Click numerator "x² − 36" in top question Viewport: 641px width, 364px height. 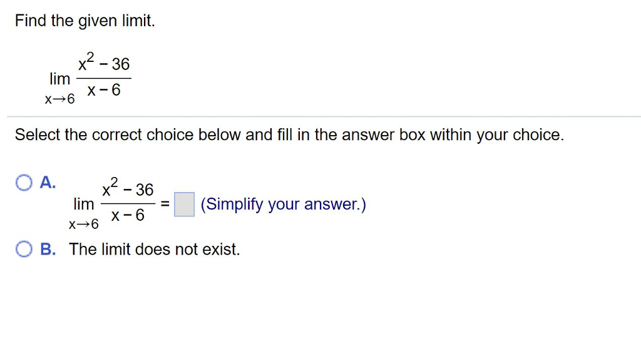click(103, 64)
